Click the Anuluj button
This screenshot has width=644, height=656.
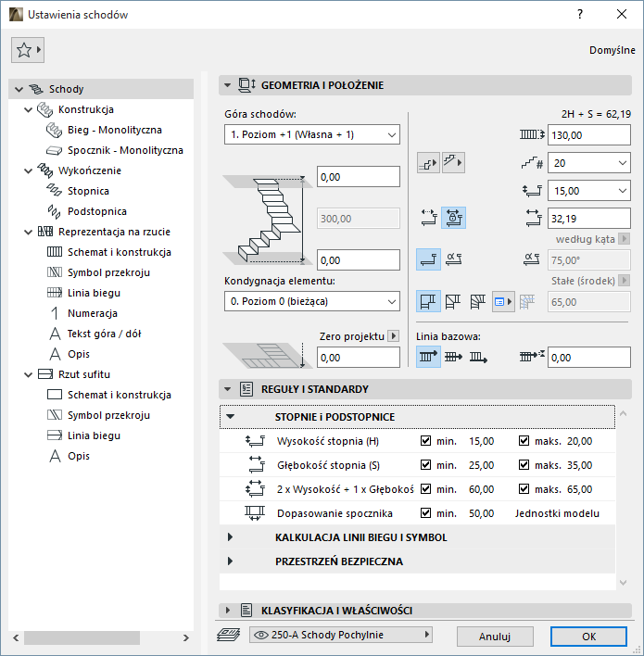(x=495, y=637)
